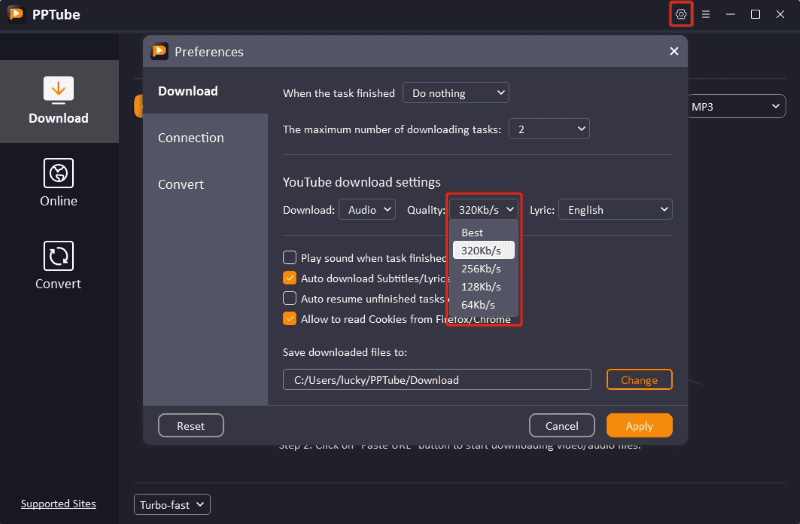Enable Auto resume unfinished tasks

[x=290, y=298]
